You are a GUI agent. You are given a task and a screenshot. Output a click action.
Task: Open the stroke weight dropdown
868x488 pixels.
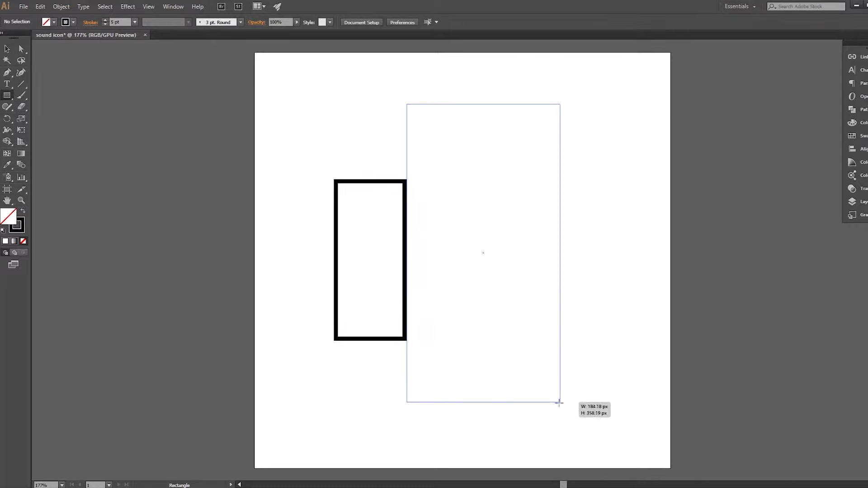pos(135,22)
